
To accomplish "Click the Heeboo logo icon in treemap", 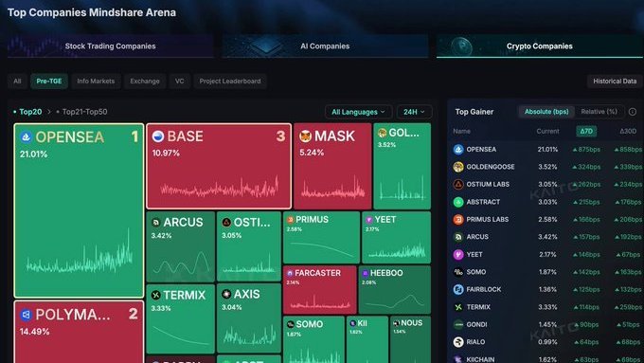I will coord(366,273).
